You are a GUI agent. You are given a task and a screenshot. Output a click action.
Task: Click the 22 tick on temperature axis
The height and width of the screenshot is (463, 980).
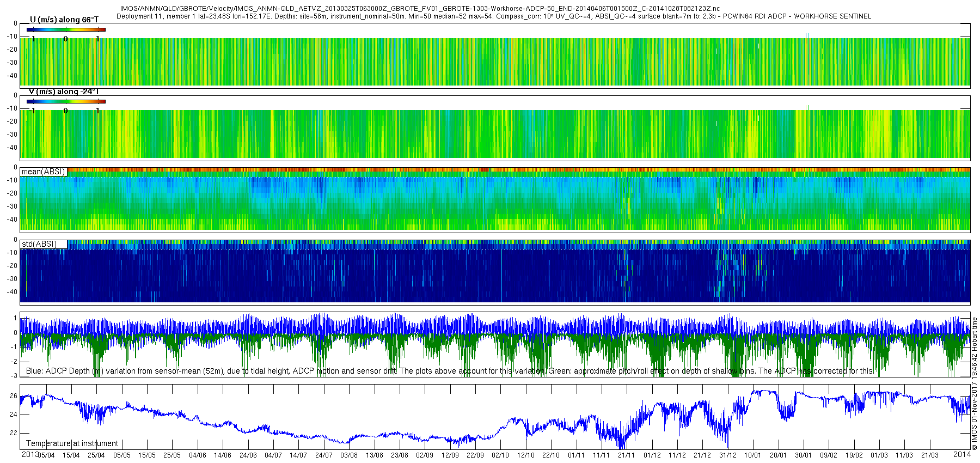(x=14, y=433)
